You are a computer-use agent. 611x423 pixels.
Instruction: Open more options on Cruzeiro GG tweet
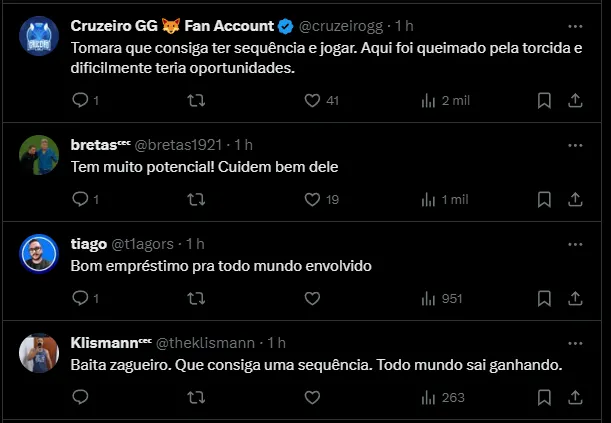pyautogui.click(x=575, y=26)
